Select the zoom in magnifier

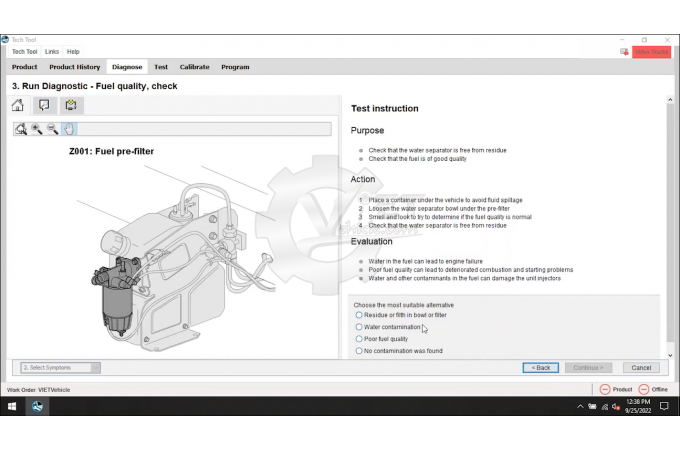coord(36,129)
